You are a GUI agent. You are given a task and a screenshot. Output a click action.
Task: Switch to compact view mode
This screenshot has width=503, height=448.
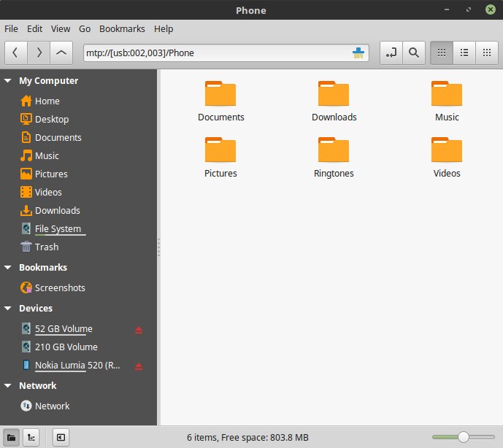pyautogui.click(x=486, y=53)
